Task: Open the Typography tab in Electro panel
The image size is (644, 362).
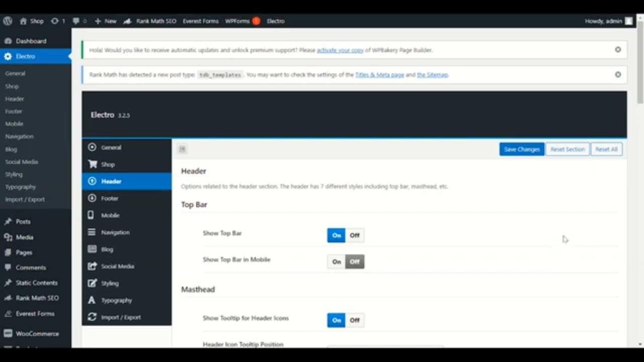Action: tap(127, 300)
